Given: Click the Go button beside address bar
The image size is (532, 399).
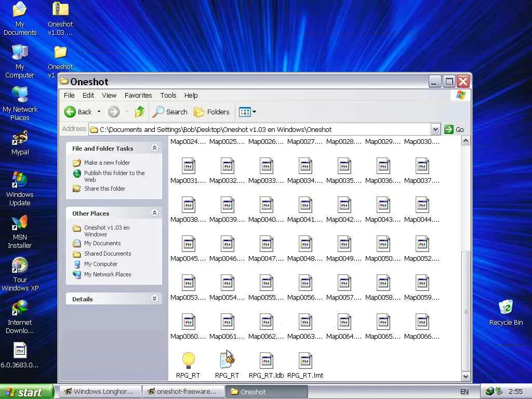Looking at the screenshot, I should click(454, 129).
